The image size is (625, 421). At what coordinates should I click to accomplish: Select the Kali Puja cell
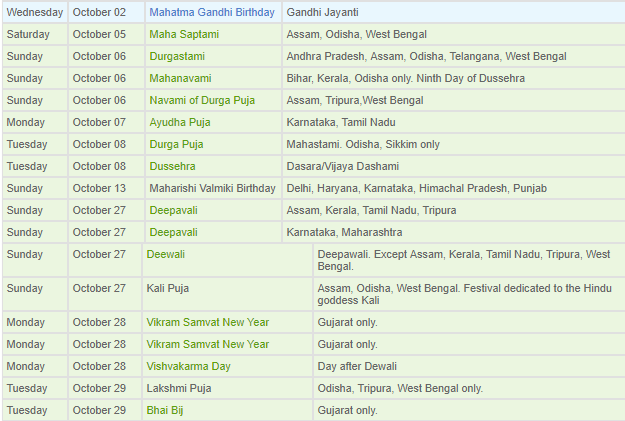click(x=228, y=294)
